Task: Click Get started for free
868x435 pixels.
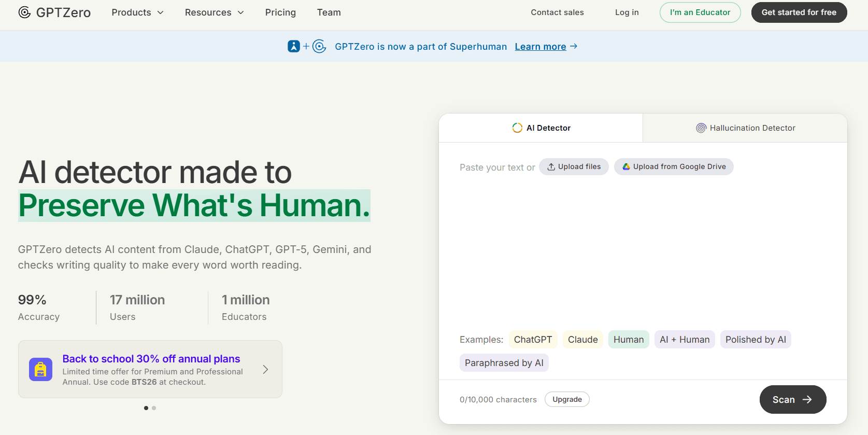Action: point(799,12)
